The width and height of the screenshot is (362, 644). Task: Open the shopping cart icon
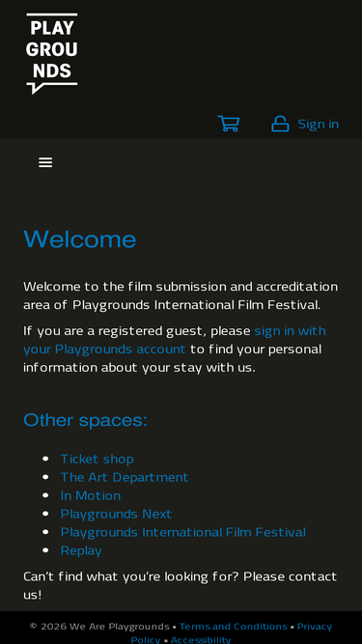pos(229,124)
